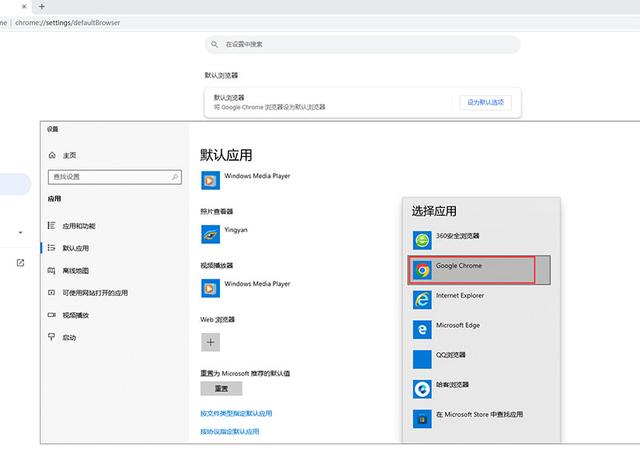Click the 设为默认选项 button in Chrome
This screenshot has width=640, height=452.
pyautogui.click(x=486, y=102)
